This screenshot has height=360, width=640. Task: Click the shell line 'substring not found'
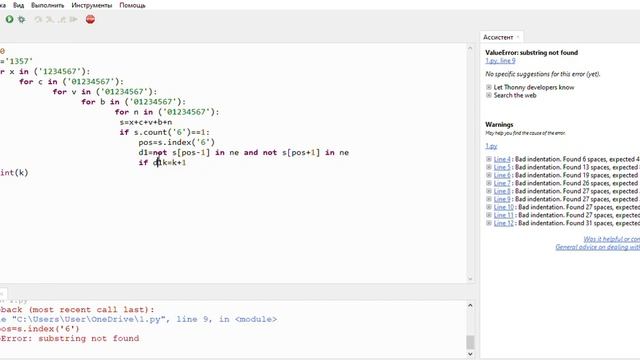(x=89, y=338)
